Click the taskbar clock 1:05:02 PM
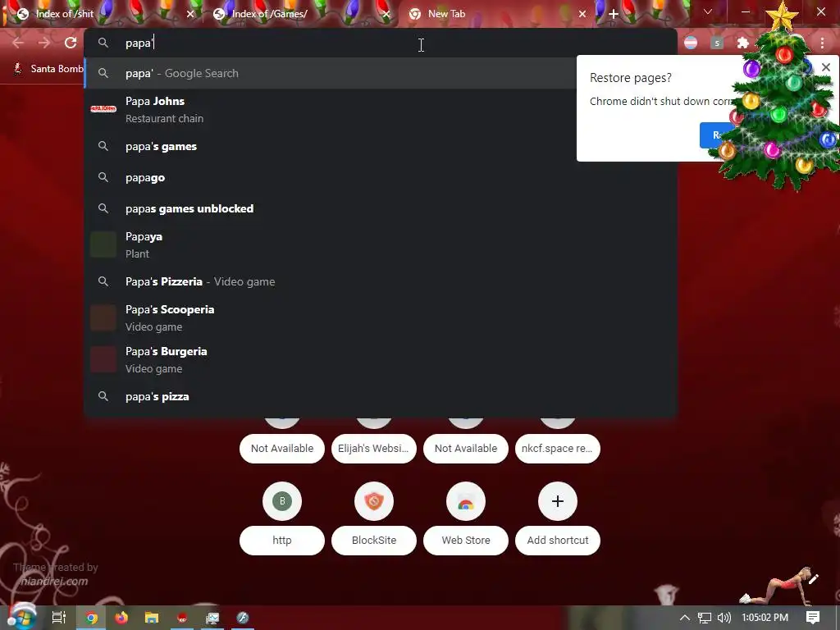This screenshot has height=630, width=840. [765, 618]
